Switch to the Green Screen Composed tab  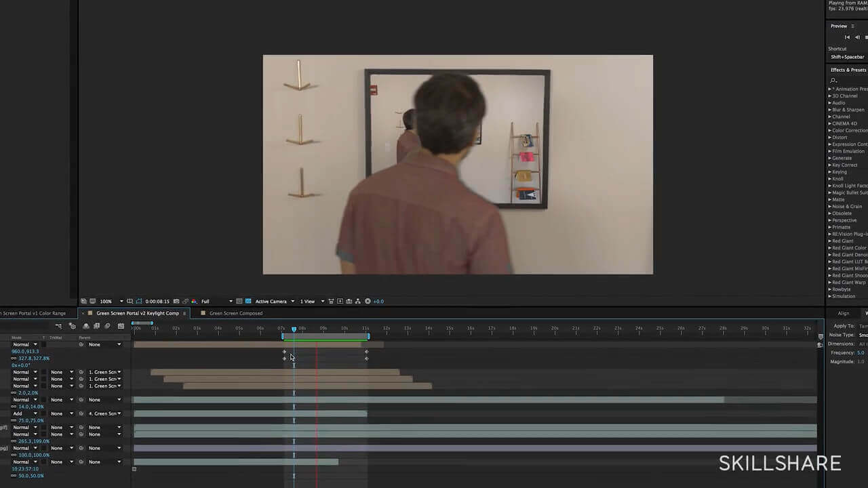235,313
